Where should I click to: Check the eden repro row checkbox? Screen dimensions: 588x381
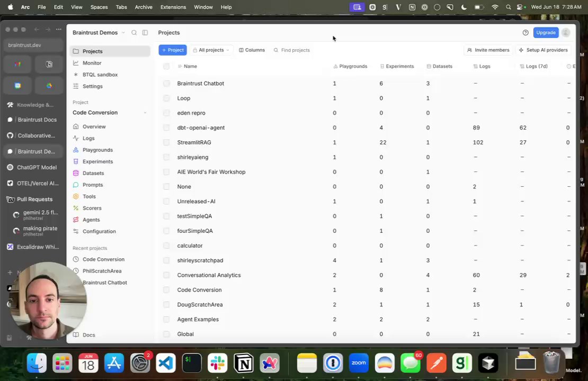coord(166,113)
